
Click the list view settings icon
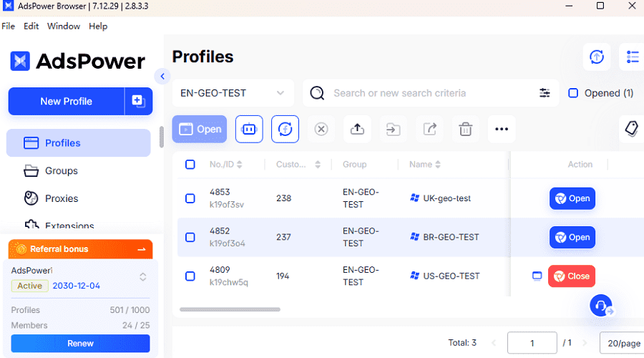point(633,57)
